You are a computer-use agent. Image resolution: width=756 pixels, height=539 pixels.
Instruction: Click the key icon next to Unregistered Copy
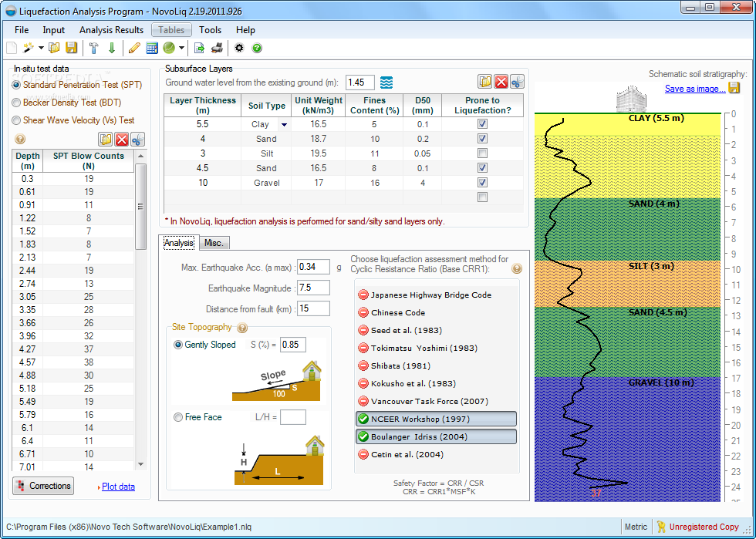(661, 527)
